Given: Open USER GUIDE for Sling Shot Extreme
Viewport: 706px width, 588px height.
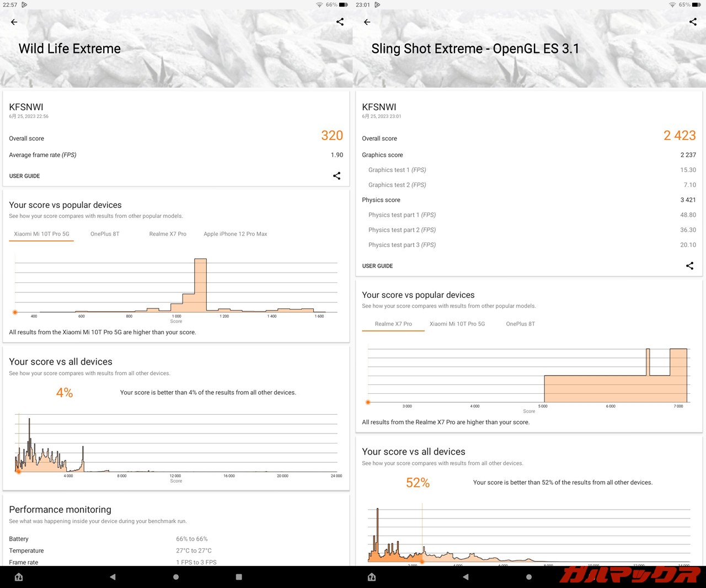Looking at the screenshot, I should pyautogui.click(x=378, y=266).
